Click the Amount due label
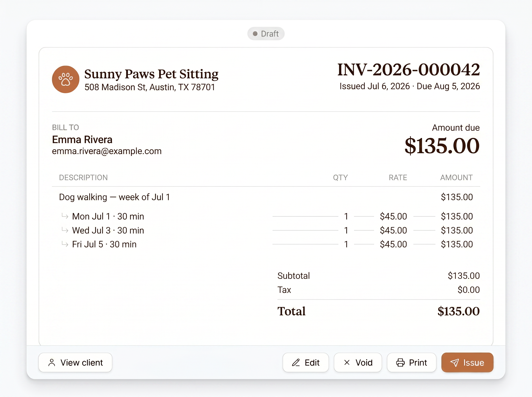The image size is (532, 397). click(456, 128)
